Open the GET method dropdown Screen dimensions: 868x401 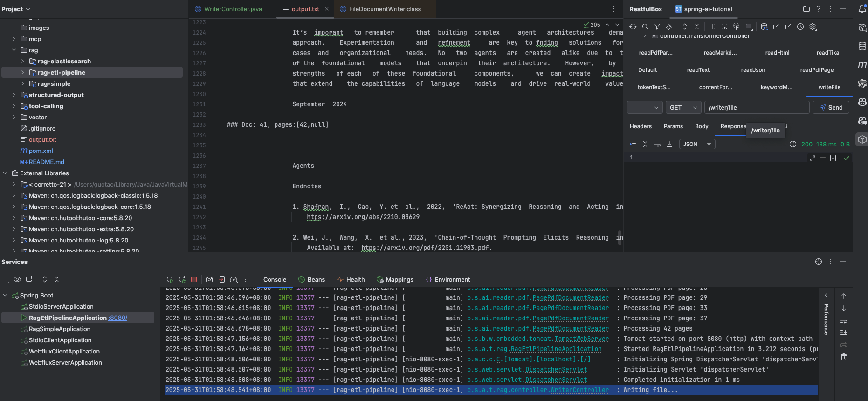[683, 107]
